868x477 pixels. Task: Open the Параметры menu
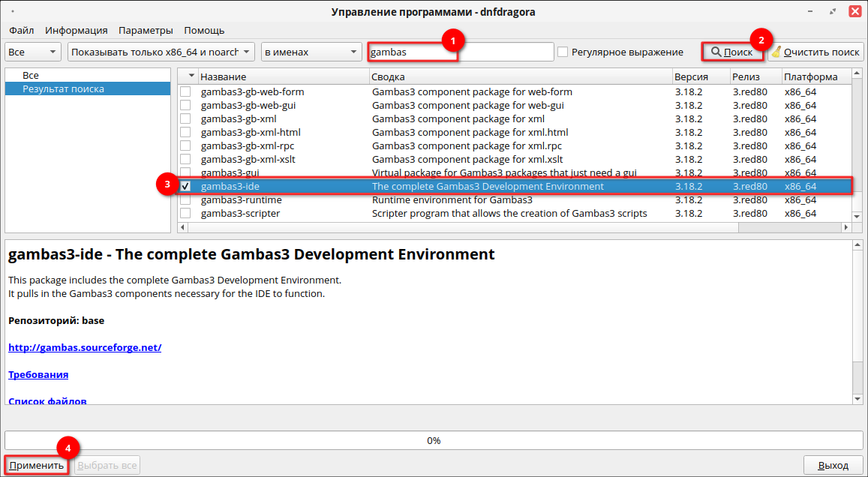[x=146, y=30]
